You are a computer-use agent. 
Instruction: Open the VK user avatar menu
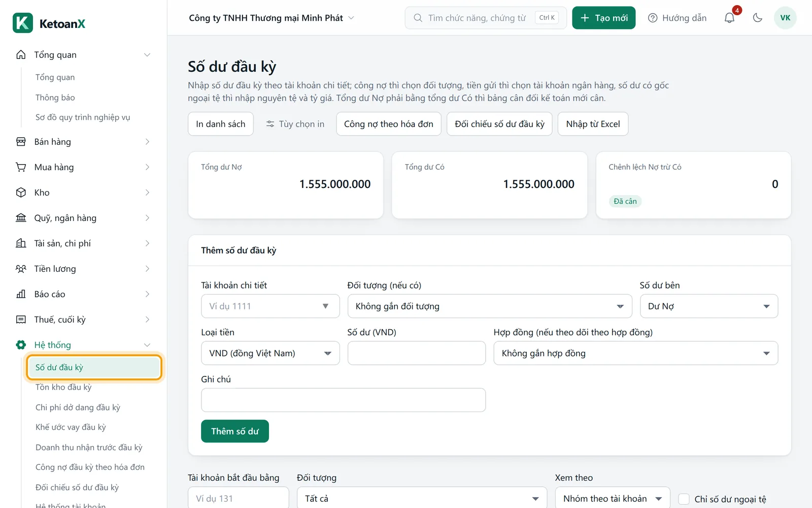tap(785, 18)
